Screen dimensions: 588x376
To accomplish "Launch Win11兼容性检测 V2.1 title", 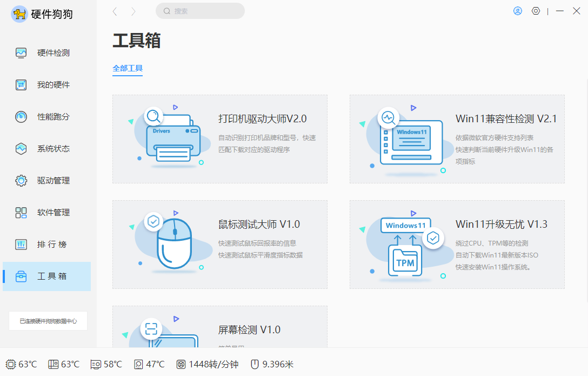I will tap(506, 119).
